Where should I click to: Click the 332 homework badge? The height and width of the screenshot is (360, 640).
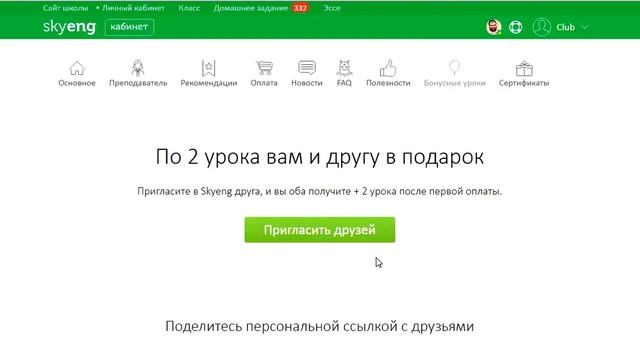[x=300, y=8]
